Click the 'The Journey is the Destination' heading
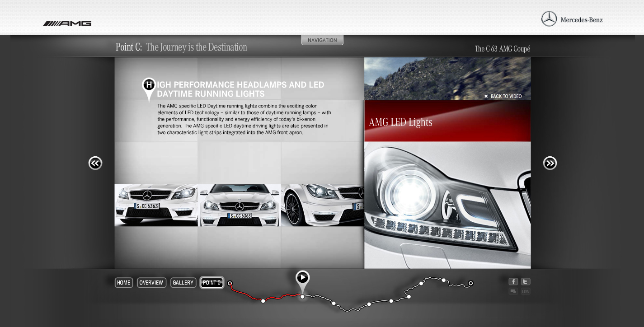 (197, 47)
